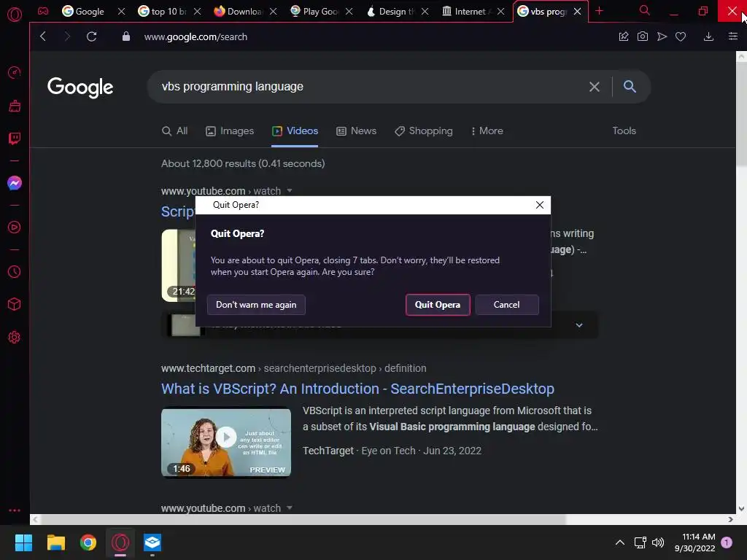The width and height of the screenshot is (747, 560).
Task: Click the Opera logo menu icon
Action: (x=15, y=15)
